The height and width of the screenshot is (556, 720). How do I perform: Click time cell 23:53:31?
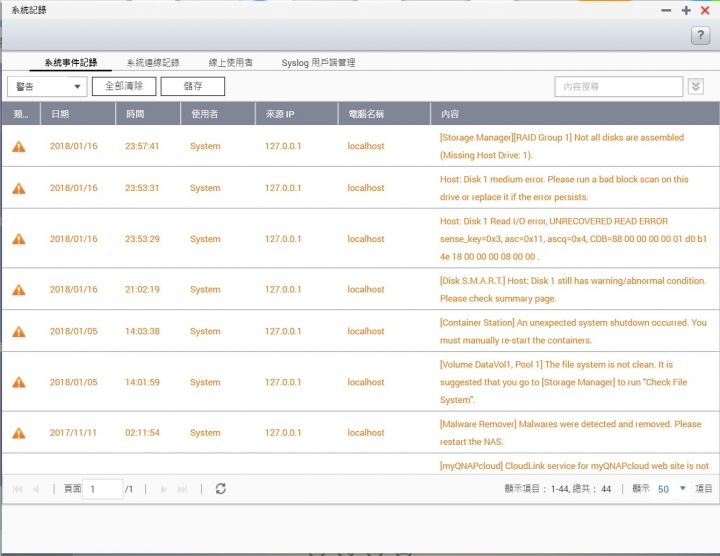[142, 188]
